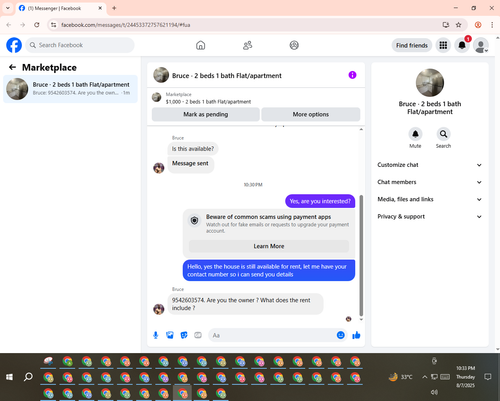Image resolution: width=500 pixels, height=401 pixels.
Task: Open the account profile menu
Action: point(481,45)
